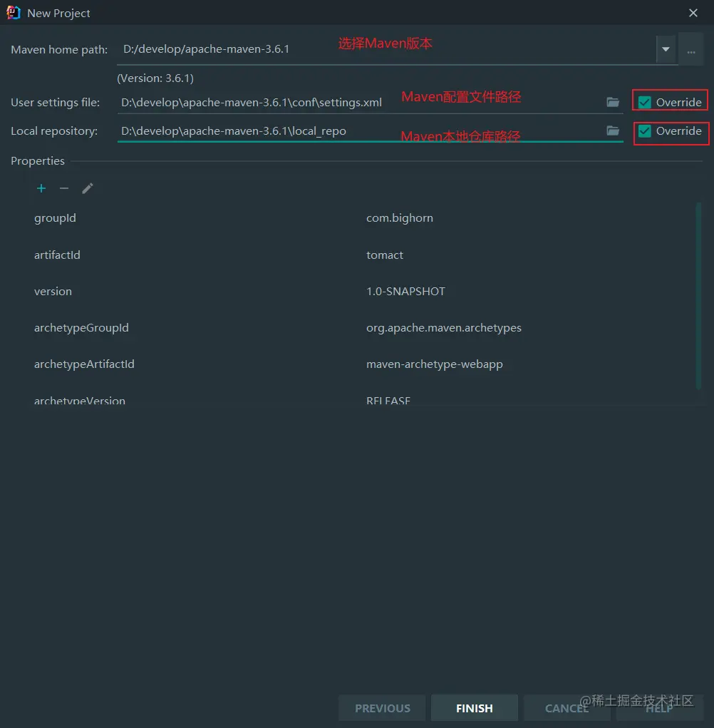
Task: Click the CANCEL button
Action: tap(567, 708)
